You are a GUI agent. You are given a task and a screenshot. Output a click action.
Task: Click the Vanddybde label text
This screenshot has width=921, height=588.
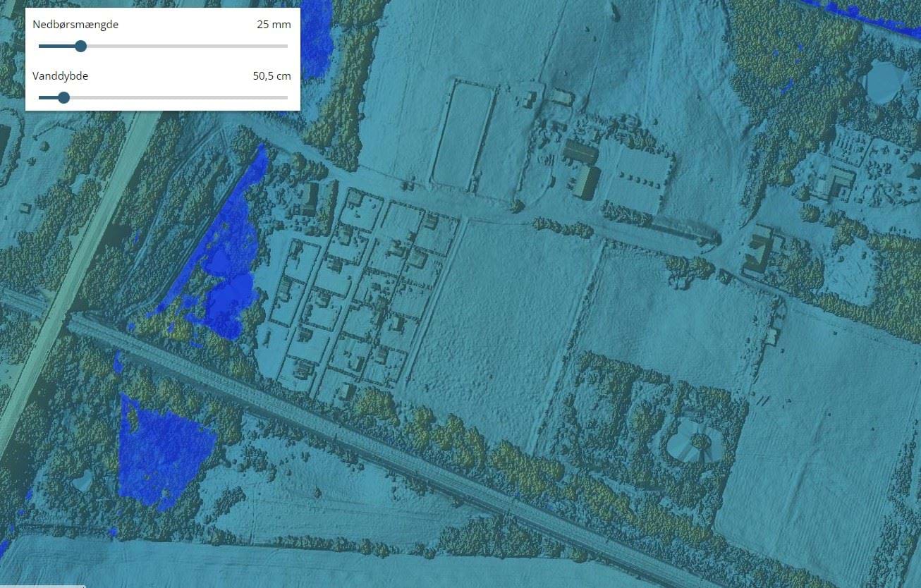pyautogui.click(x=61, y=76)
